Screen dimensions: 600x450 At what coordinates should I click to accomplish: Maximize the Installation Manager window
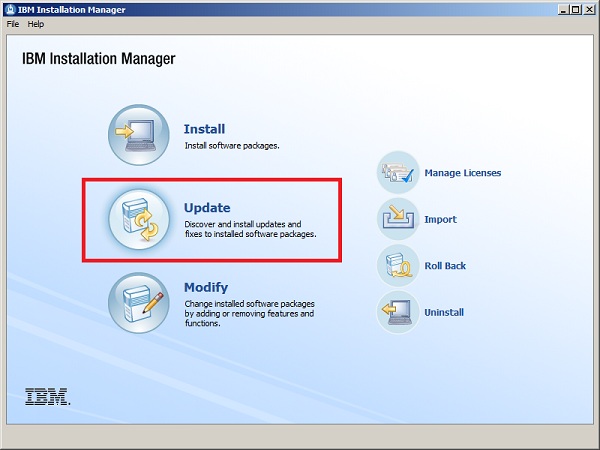(575, 10)
